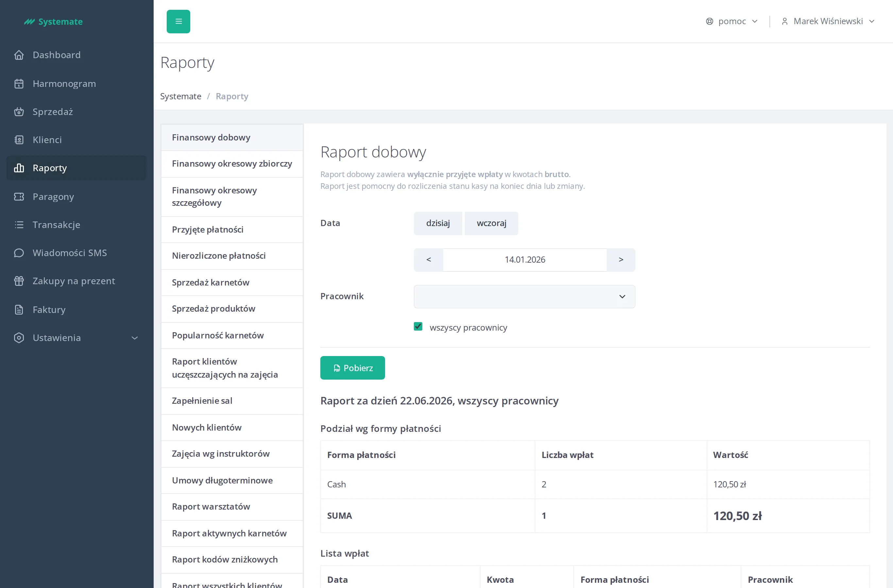Image resolution: width=893 pixels, height=588 pixels.
Task: Open Marek Wiśniewski account dropdown
Action: (x=828, y=21)
